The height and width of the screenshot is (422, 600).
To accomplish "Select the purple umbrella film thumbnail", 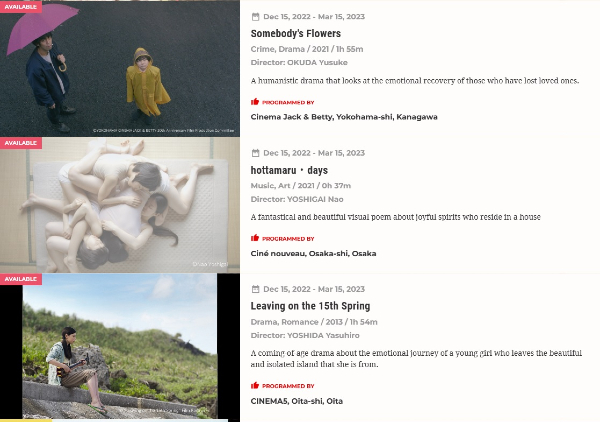I will point(120,69).
